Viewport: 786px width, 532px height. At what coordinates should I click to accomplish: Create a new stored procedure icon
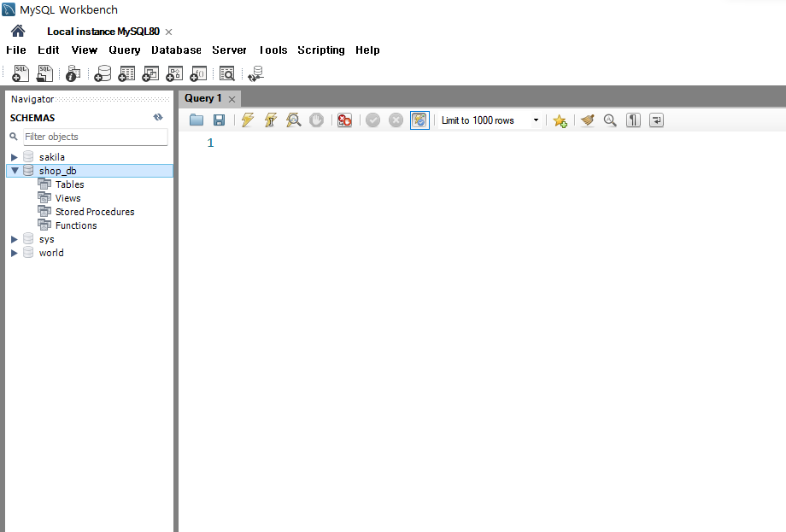[174, 73]
